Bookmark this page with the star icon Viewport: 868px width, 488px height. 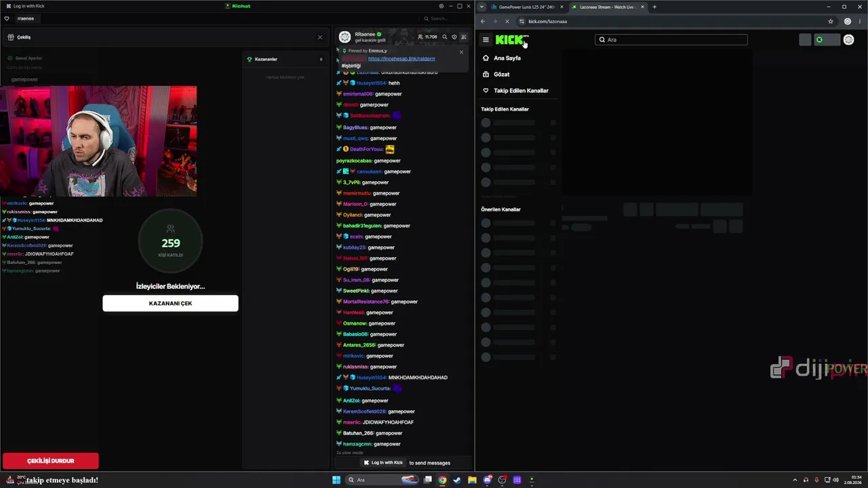[x=831, y=22]
